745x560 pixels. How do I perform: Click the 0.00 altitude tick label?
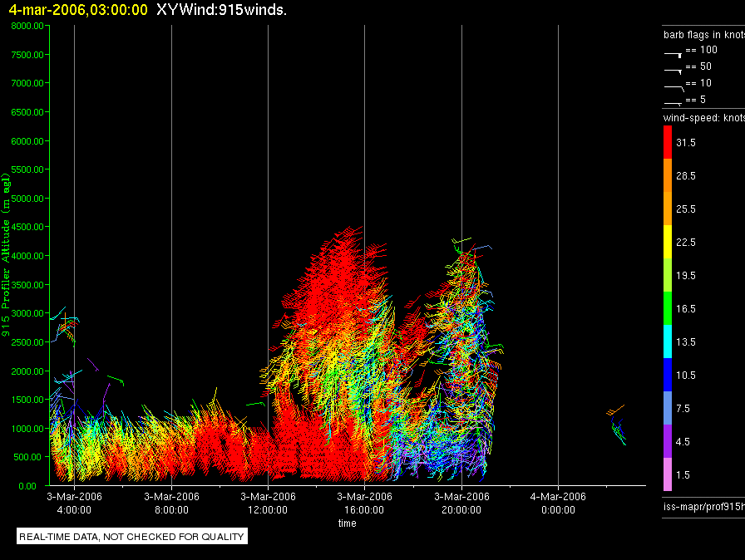[27, 486]
